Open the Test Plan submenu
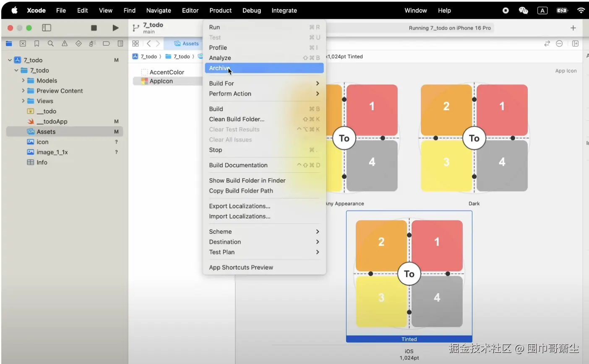Screen dimensions: 589x364 264,252
